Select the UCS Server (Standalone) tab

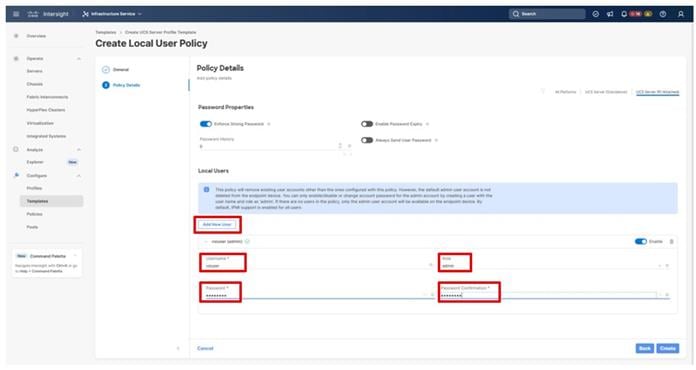pos(606,92)
